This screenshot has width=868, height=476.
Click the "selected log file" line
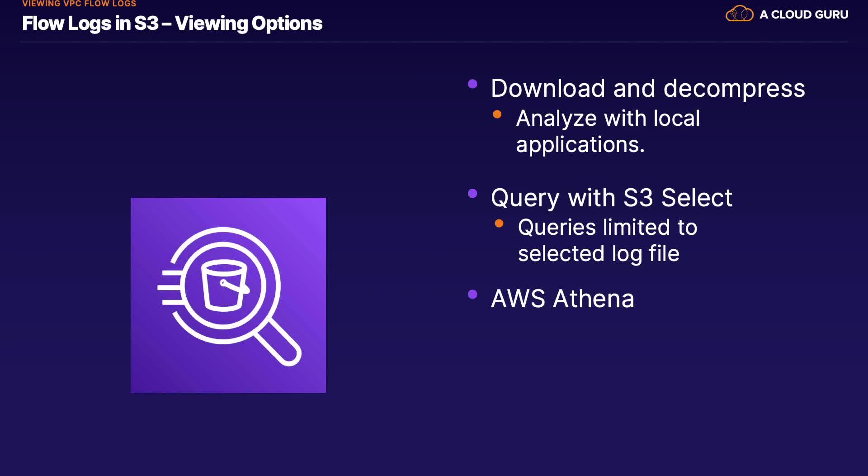click(598, 253)
